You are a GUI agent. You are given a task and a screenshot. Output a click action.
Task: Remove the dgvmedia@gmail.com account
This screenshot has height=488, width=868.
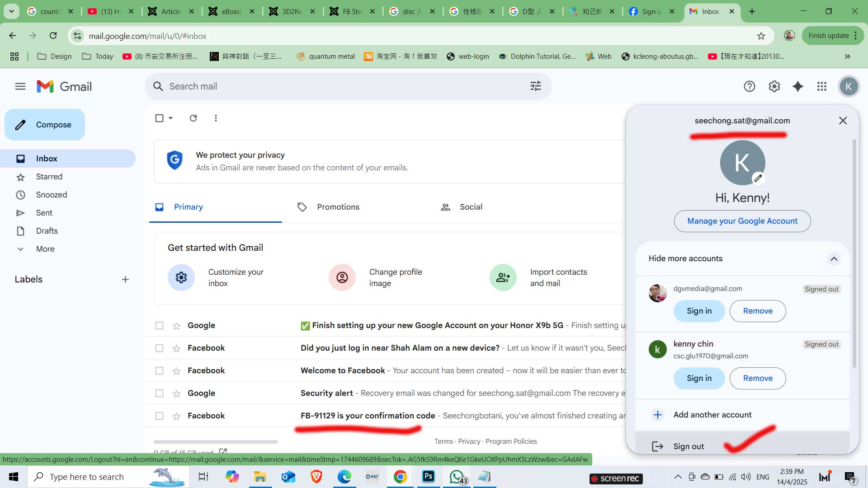coord(758,311)
